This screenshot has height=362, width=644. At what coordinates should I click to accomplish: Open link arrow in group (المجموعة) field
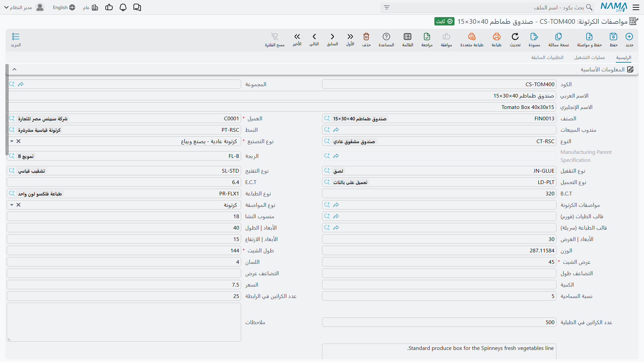(21, 84)
